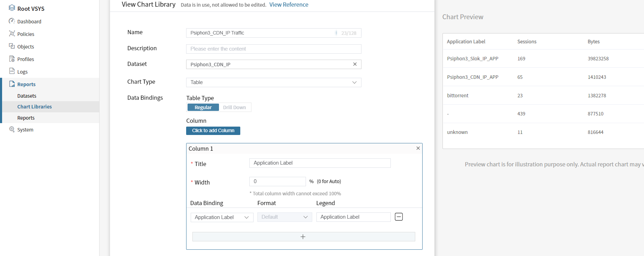Image resolution: width=644 pixels, height=256 pixels.
Task: Open the Chart Type dropdown
Action: 273,82
